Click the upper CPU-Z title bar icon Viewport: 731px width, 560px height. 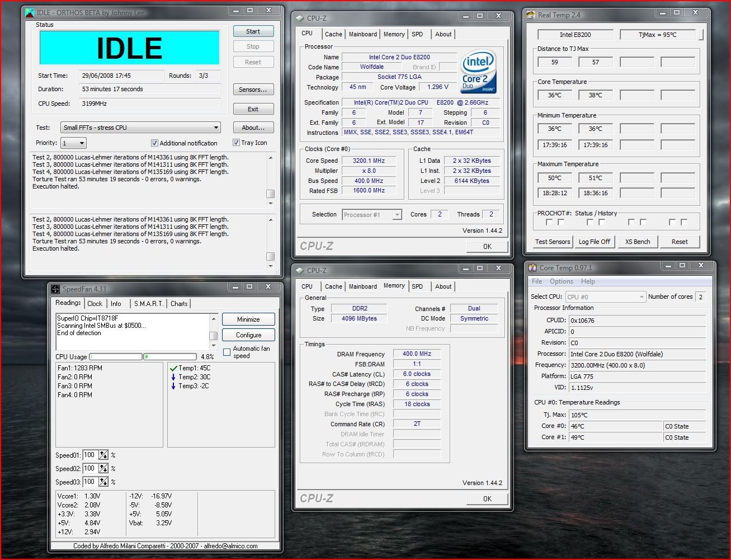pyautogui.click(x=300, y=18)
